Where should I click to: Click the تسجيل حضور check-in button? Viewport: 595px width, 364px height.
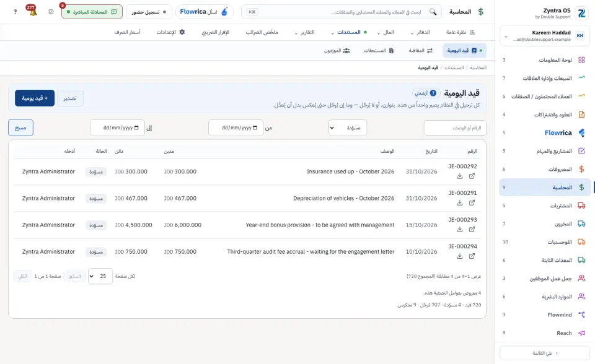point(149,12)
